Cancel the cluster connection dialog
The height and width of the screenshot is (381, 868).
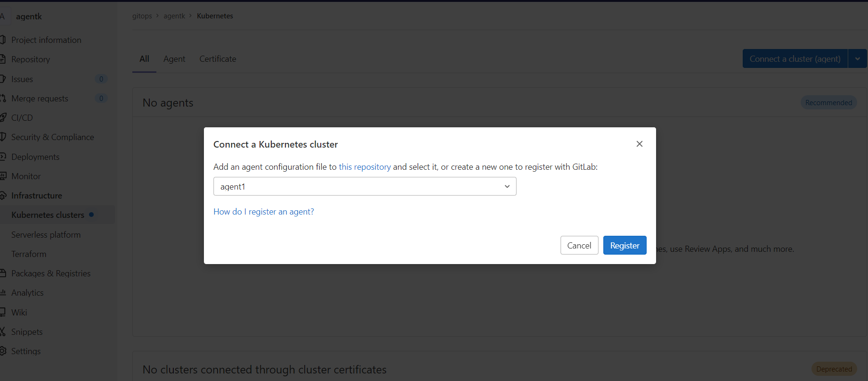(579, 245)
